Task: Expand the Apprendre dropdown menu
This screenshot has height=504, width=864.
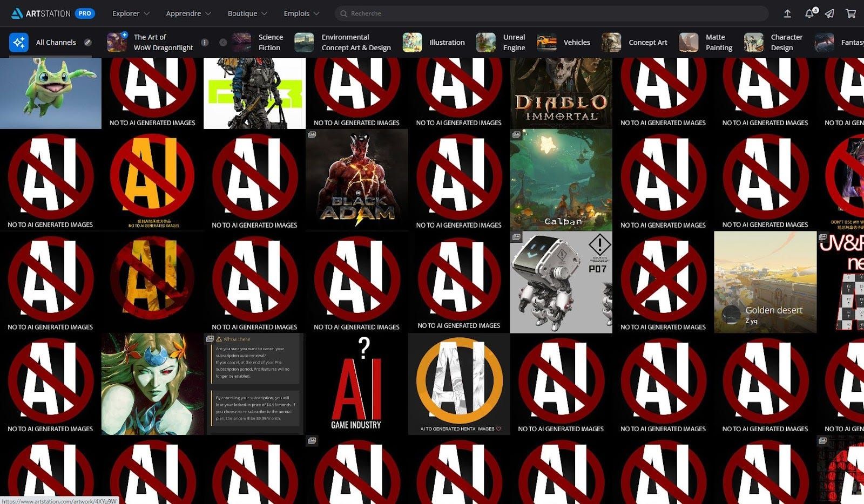Action: click(x=188, y=13)
